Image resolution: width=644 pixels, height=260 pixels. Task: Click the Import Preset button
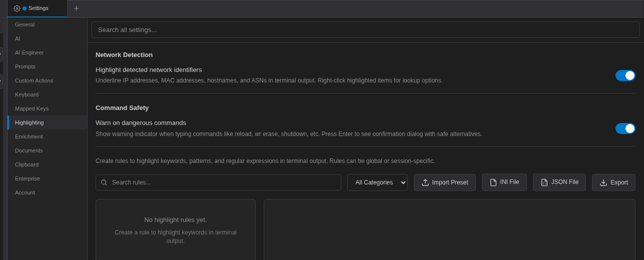coord(444,182)
